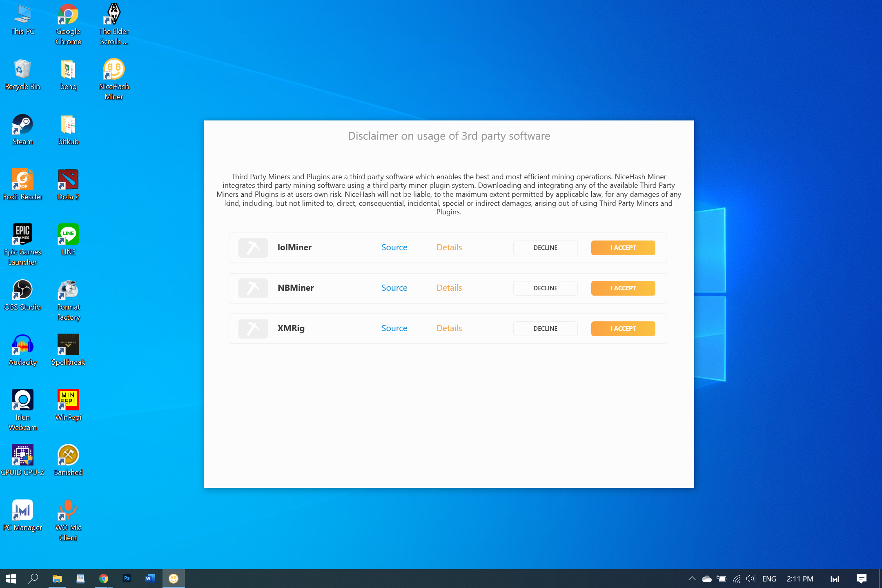Screen dimensions: 882x588
Task: Show hidden system tray icons
Action: pos(692,579)
